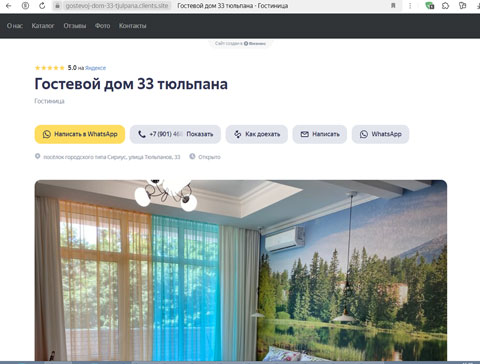Image resolution: width=480 pixels, height=364 pixels.
Task: Click the clock icon next to 'Открыто'
Action: (192, 156)
